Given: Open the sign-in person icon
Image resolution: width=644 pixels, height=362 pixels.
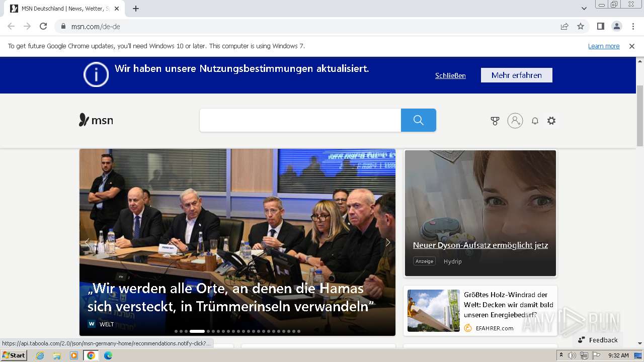Looking at the screenshot, I should 515,121.
